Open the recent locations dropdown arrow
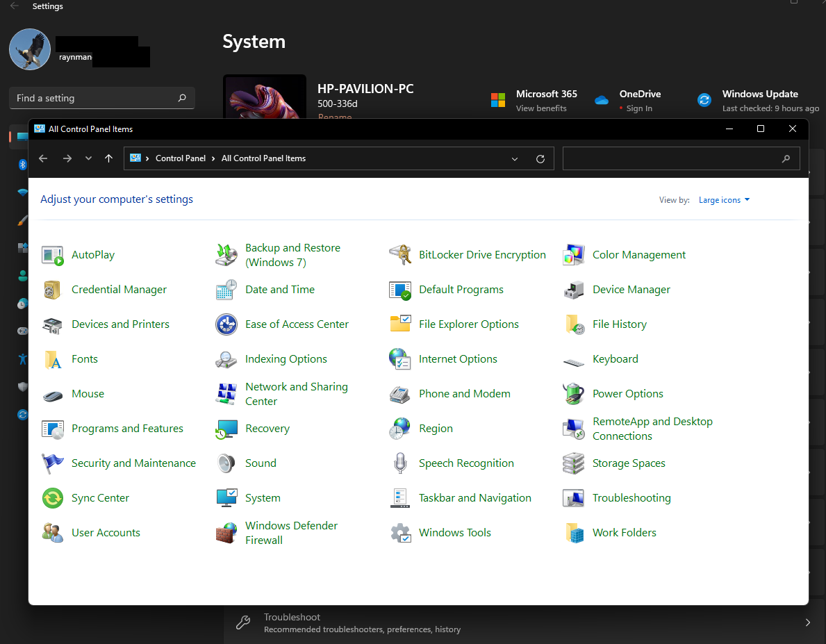 pyautogui.click(x=88, y=158)
